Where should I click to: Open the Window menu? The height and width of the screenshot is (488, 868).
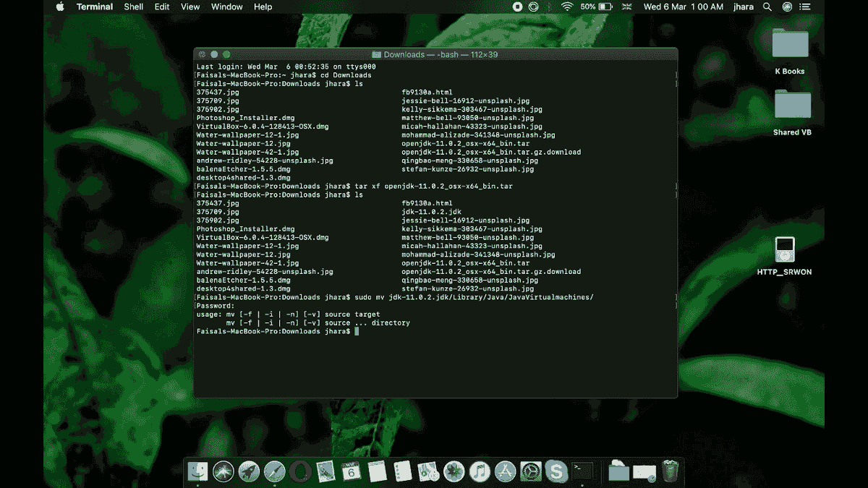pyautogui.click(x=227, y=7)
